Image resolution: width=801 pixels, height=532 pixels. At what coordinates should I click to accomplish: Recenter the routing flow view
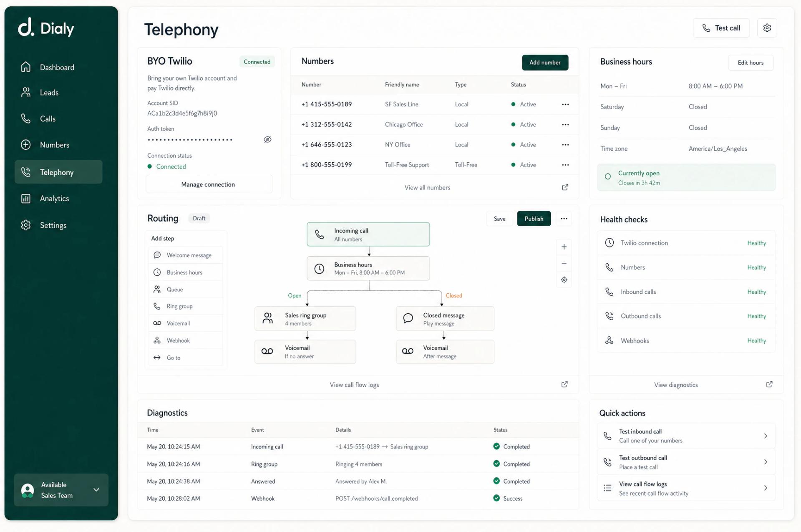point(564,280)
